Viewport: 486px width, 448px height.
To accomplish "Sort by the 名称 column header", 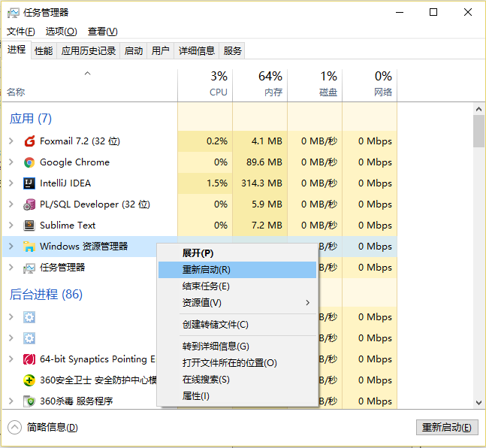I will pyautogui.click(x=89, y=84).
